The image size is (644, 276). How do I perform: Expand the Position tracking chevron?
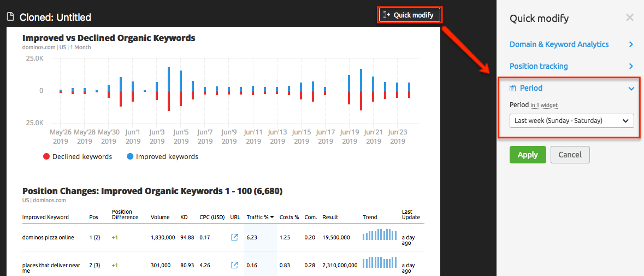coord(631,66)
